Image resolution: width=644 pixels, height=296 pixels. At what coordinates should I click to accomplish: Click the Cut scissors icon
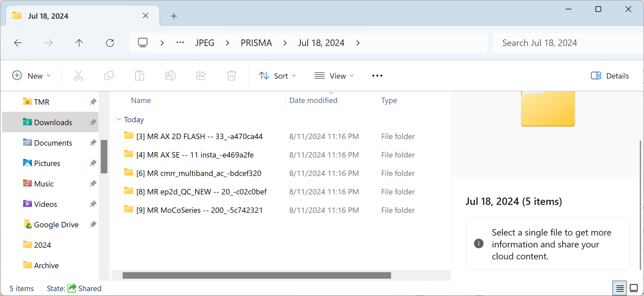tap(78, 76)
